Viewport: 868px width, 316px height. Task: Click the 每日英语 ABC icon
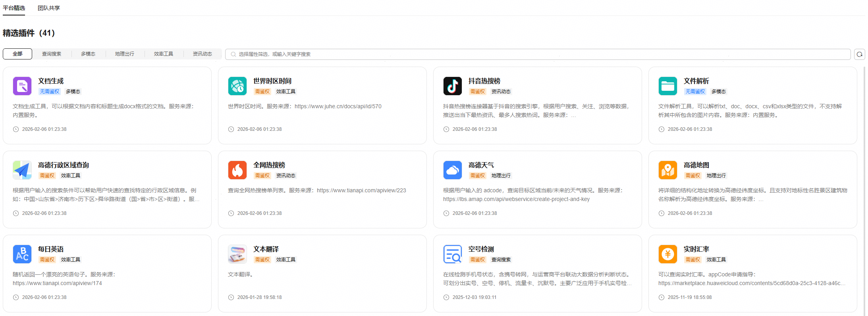pos(22,254)
